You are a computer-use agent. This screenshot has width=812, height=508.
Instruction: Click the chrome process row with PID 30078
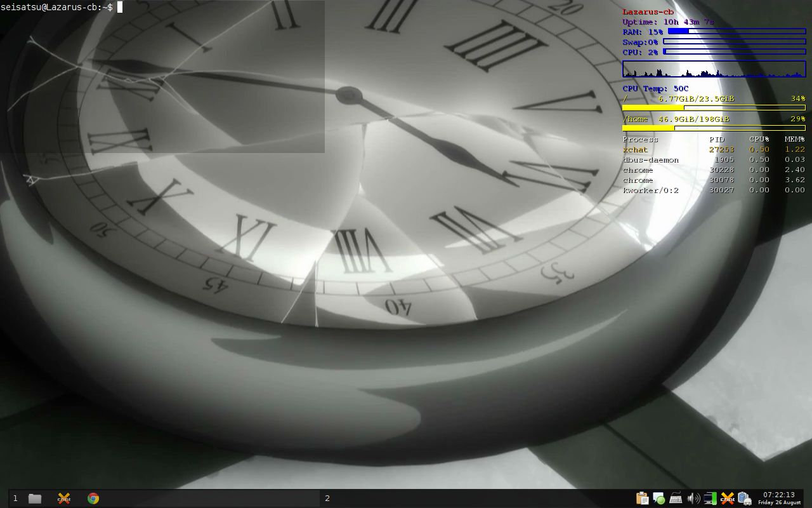[714, 180]
